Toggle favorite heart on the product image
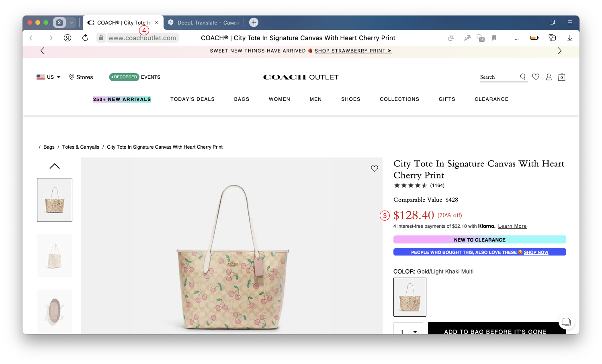This screenshot has height=364, width=602. click(374, 169)
